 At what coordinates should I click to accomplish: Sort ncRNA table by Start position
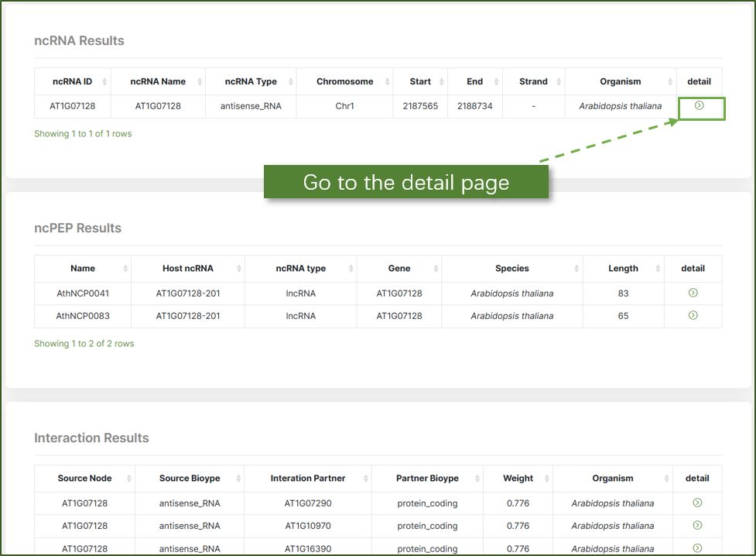(x=420, y=81)
